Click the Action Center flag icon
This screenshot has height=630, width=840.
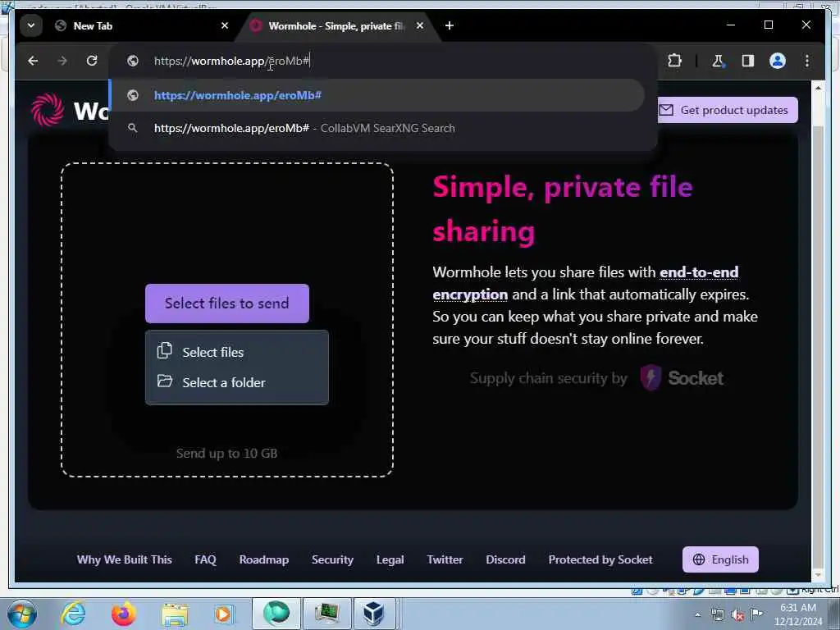pyautogui.click(x=756, y=614)
